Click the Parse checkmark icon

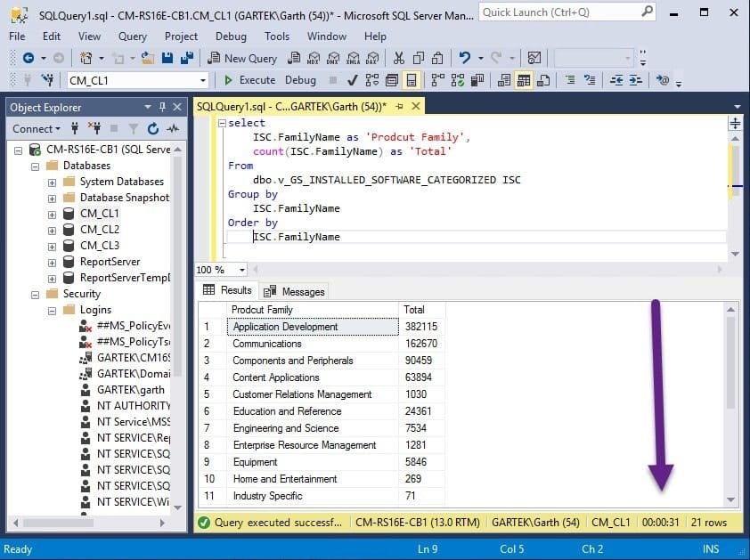(x=353, y=80)
